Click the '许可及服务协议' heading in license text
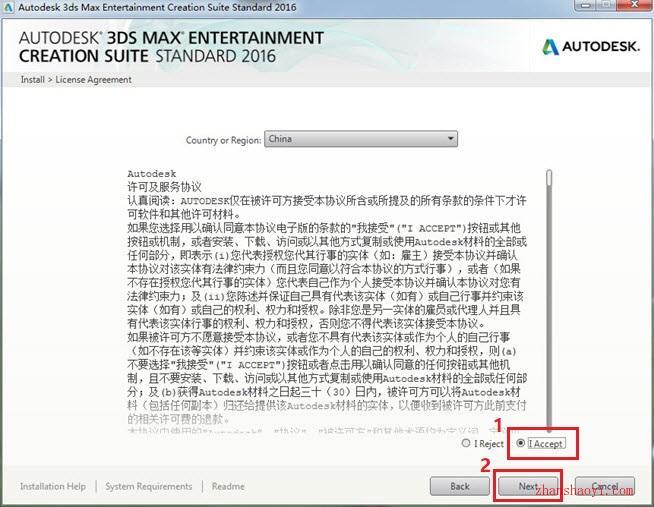This screenshot has width=654, height=507. click(x=164, y=187)
